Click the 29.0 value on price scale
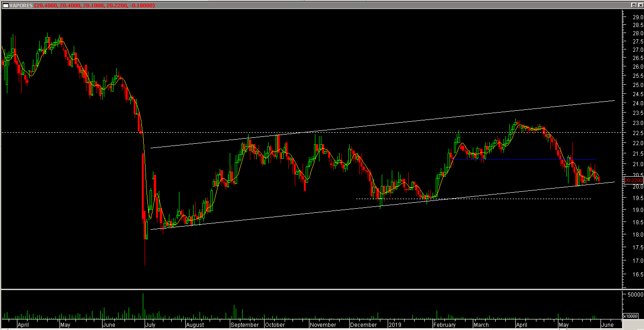 pyautogui.click(x=638, y=17)
